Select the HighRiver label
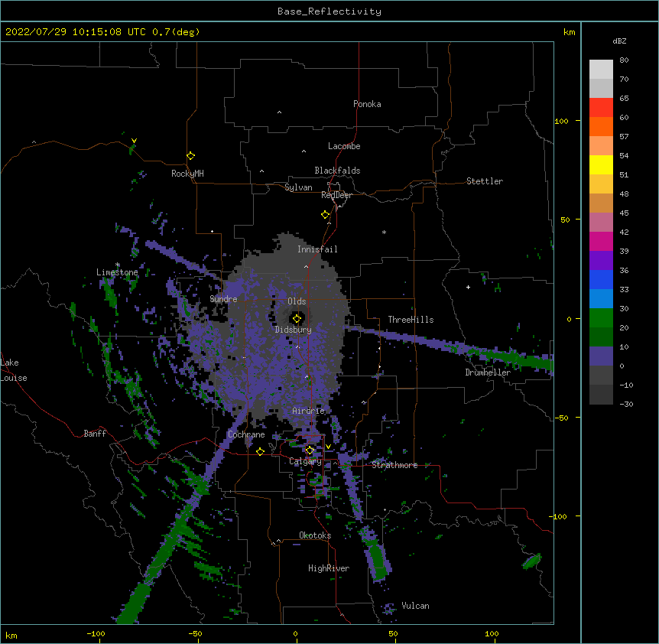This screenshot has width=659, height=644. coord(329,568)
